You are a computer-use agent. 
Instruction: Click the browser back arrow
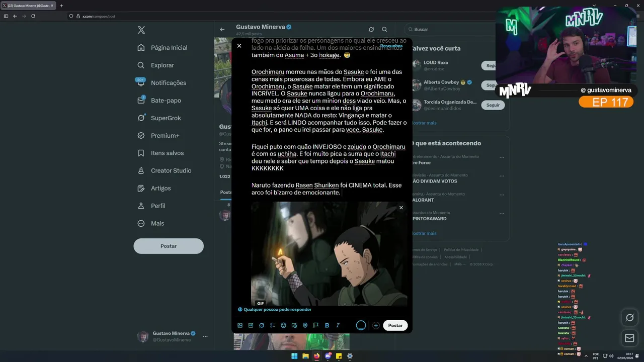pos(15,16)
